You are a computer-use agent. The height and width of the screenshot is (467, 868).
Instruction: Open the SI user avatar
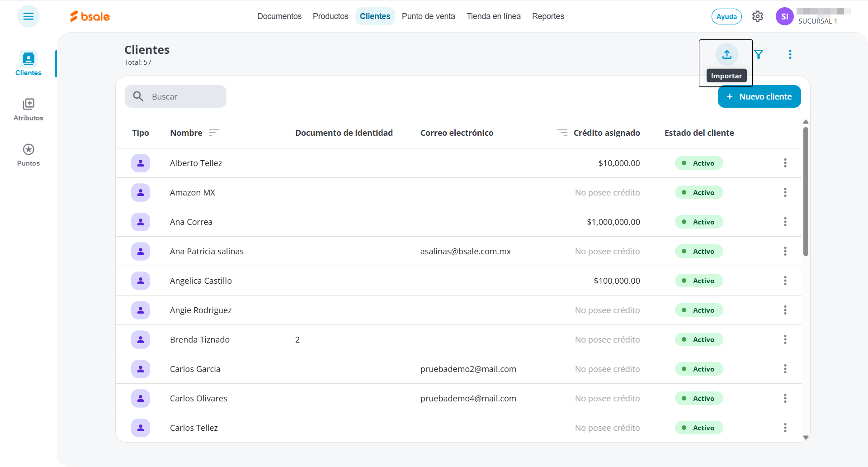[x=785, y=16]
